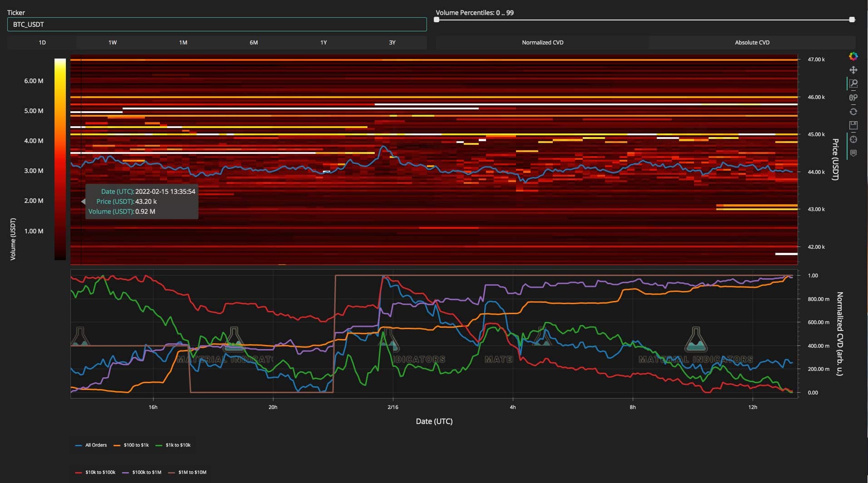
Task: Toggle the Hover tooltip tool
Action: [853, 153]
